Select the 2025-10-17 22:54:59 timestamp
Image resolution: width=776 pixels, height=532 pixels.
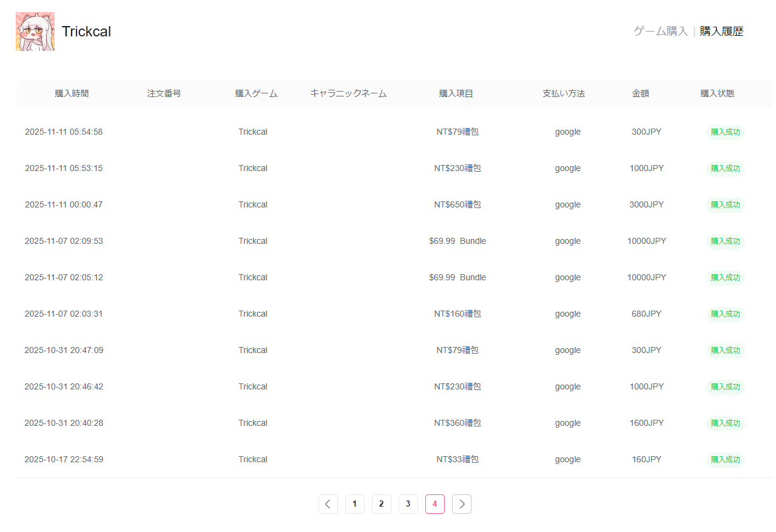[64, 459]
